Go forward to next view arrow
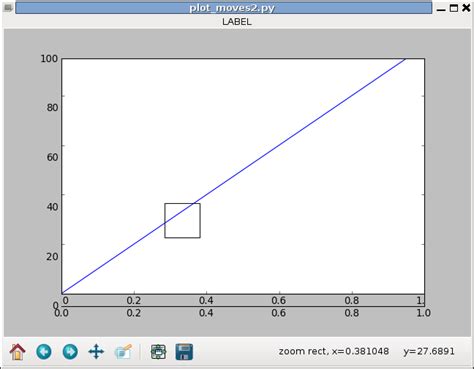The width and height of the screenshot is (474, 369). (70, 352)
